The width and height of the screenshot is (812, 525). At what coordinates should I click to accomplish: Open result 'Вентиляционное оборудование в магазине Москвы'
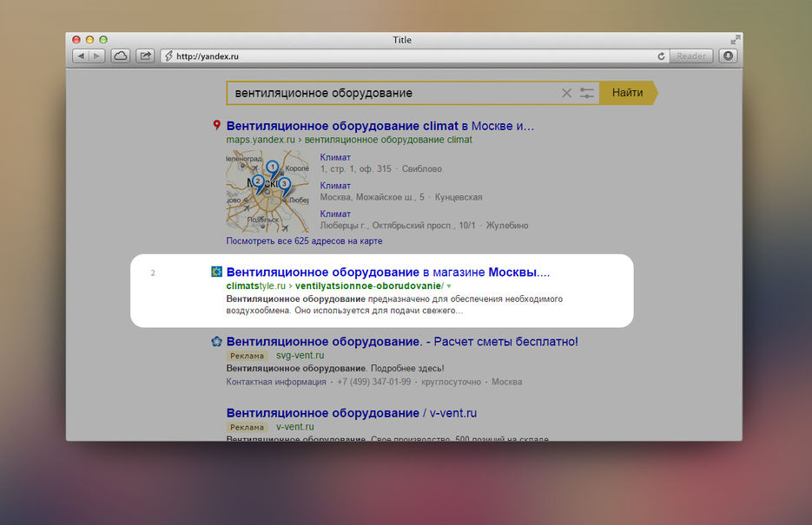pos(388,272)
